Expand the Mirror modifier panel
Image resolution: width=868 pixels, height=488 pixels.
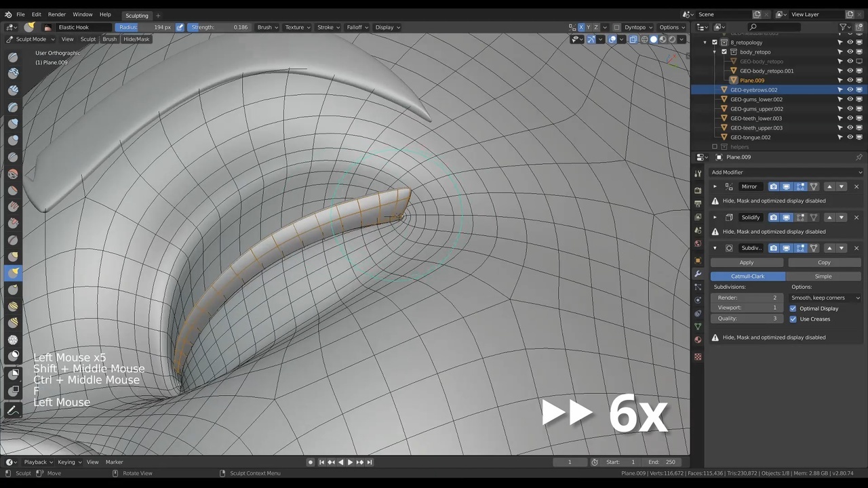point(715,186)
